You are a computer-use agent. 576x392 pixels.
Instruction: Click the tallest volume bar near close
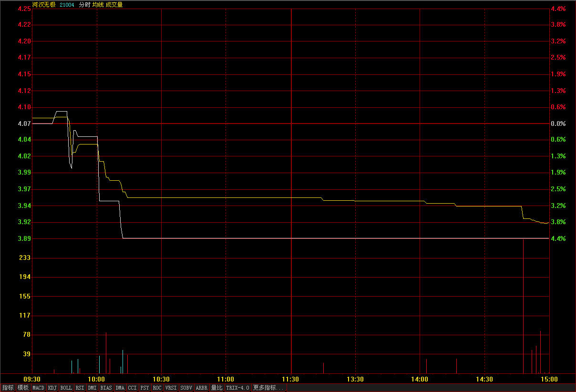(524, 306)
